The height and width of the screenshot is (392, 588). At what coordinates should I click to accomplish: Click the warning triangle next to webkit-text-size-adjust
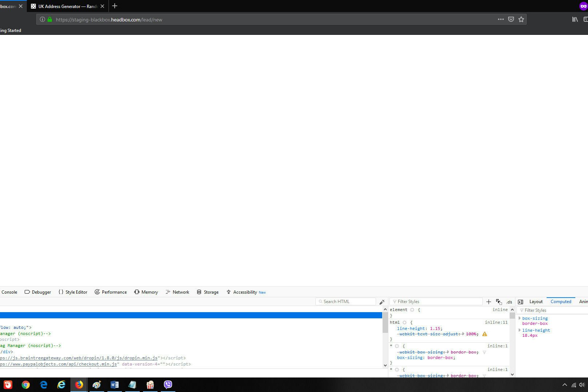[x=485, y=334]
